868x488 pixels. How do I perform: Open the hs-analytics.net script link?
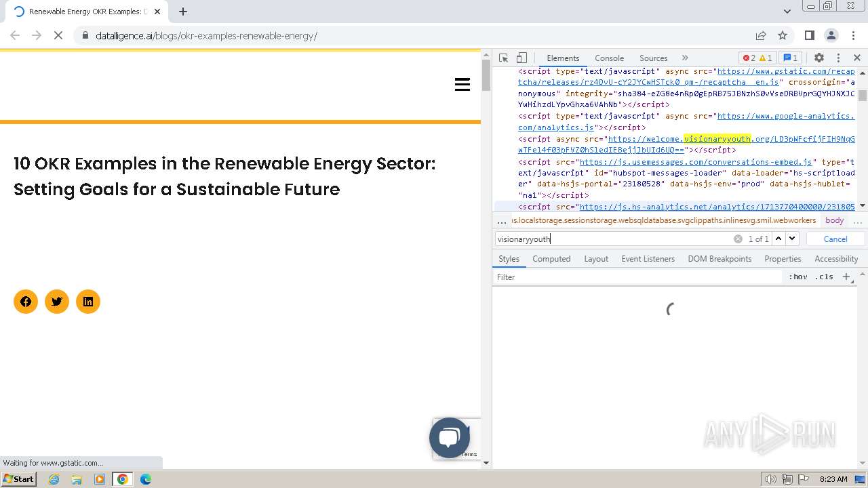(x=717, y=207)
